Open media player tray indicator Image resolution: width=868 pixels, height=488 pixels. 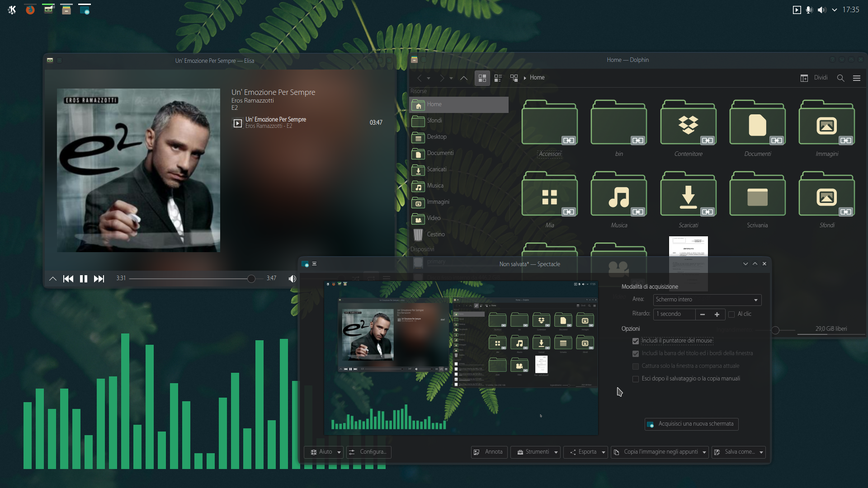797,10
